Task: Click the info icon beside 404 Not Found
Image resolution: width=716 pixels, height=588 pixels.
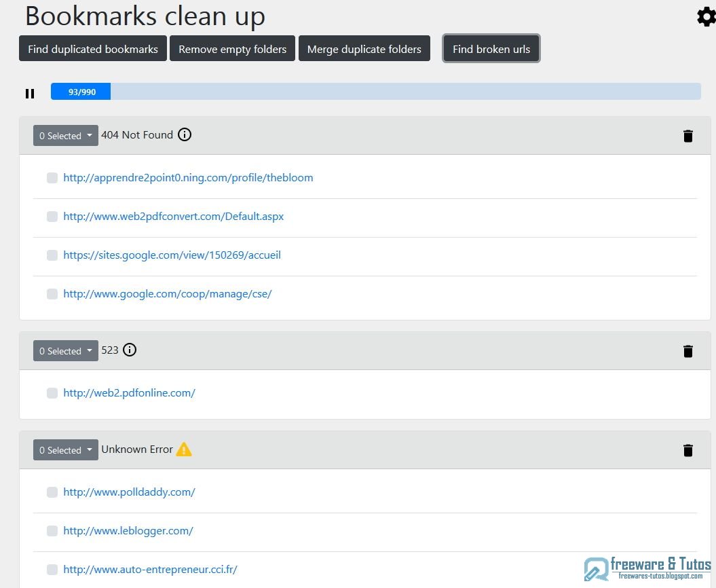Action: tap(184, 134)
